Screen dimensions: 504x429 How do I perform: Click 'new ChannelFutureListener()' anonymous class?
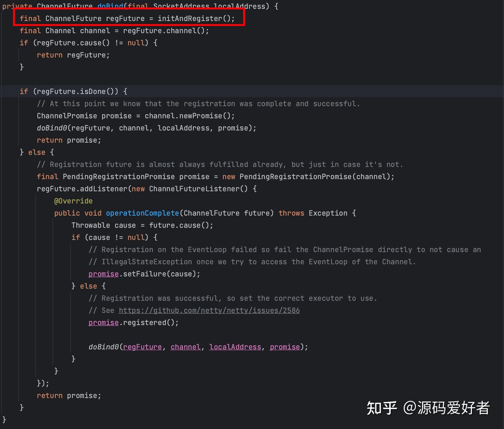click(190, 189)
